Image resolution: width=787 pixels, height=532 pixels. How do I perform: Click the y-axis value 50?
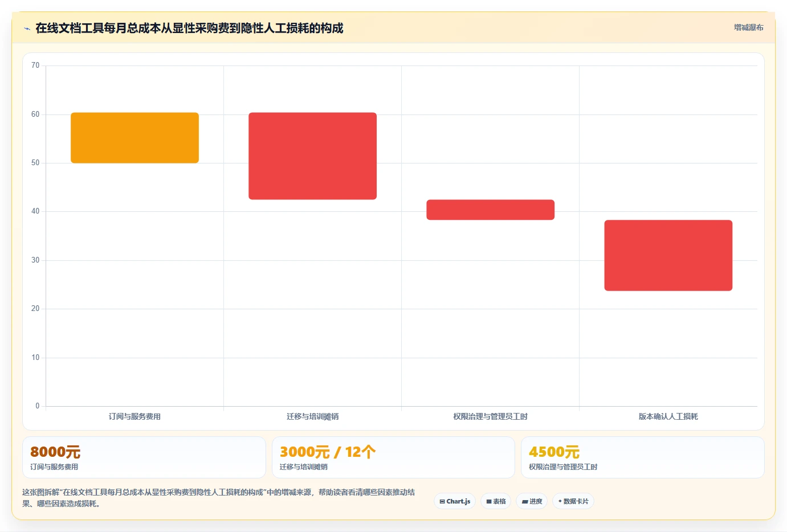click(35, 163)
